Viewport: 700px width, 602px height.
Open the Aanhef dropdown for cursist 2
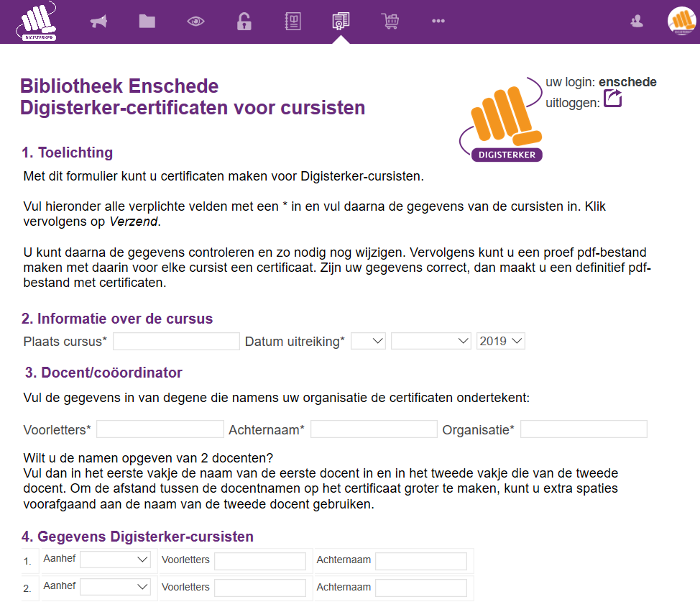click(x=115, y=587)
